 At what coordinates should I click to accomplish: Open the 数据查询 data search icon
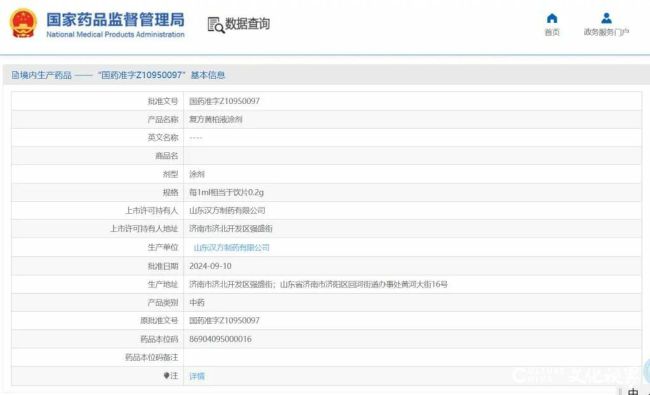coord(216,25)
